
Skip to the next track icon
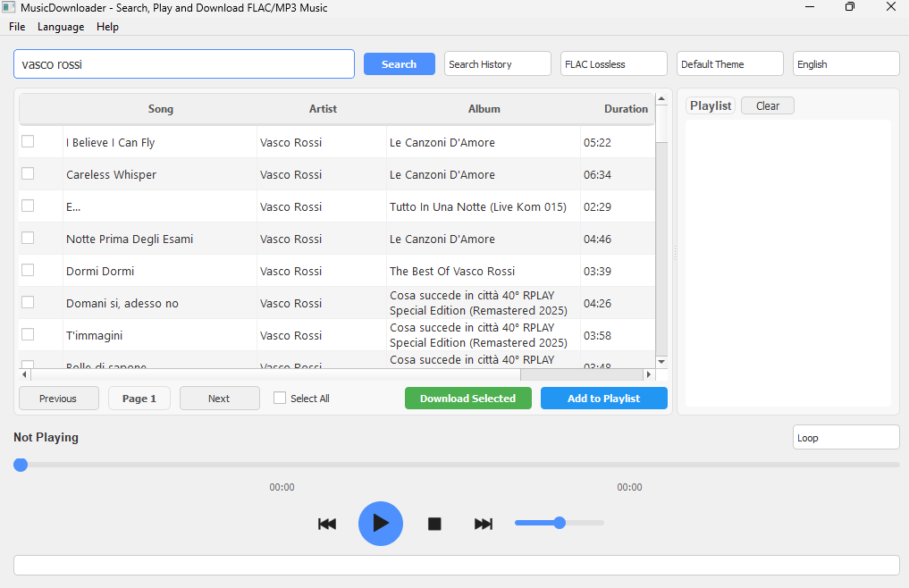pyautogui.click(x=484, y=524)
